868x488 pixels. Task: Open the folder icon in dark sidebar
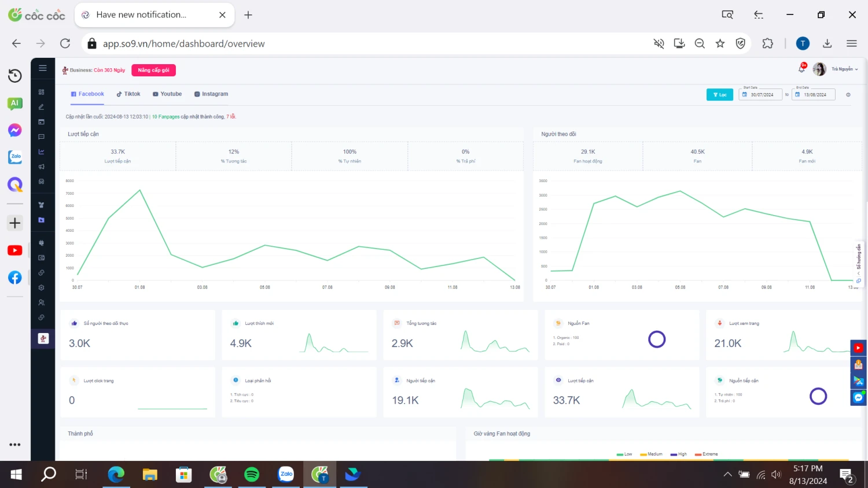click(42, 220)
